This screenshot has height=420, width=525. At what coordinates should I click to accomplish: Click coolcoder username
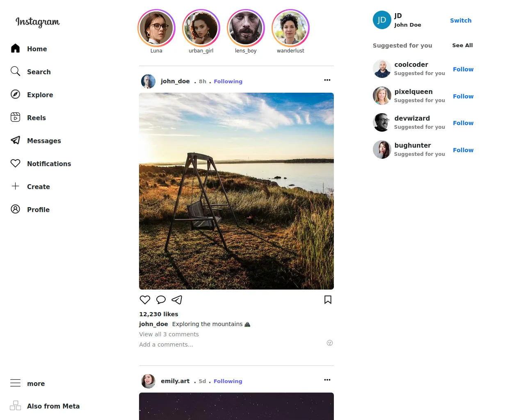[x=411, y=64]
